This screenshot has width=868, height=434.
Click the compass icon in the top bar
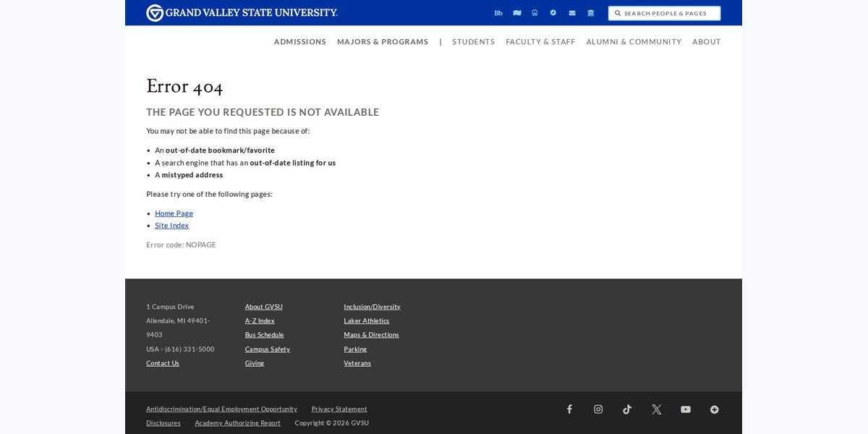[553, 13]
